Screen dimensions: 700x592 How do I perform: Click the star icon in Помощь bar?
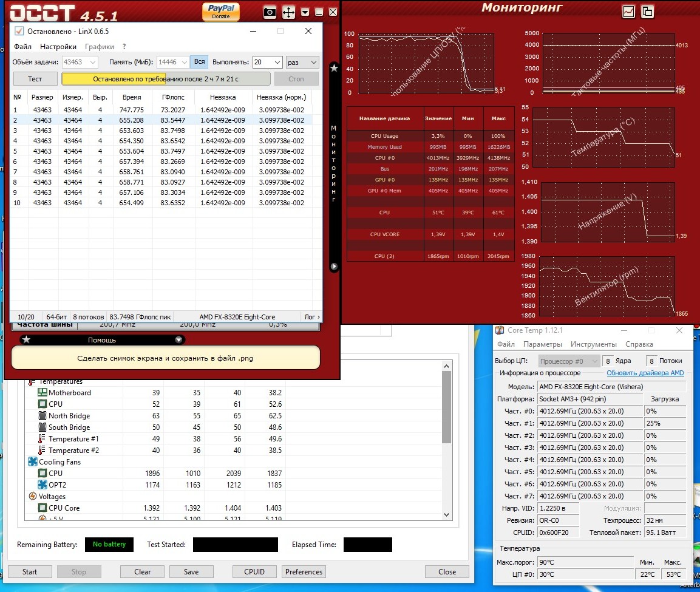26,340
